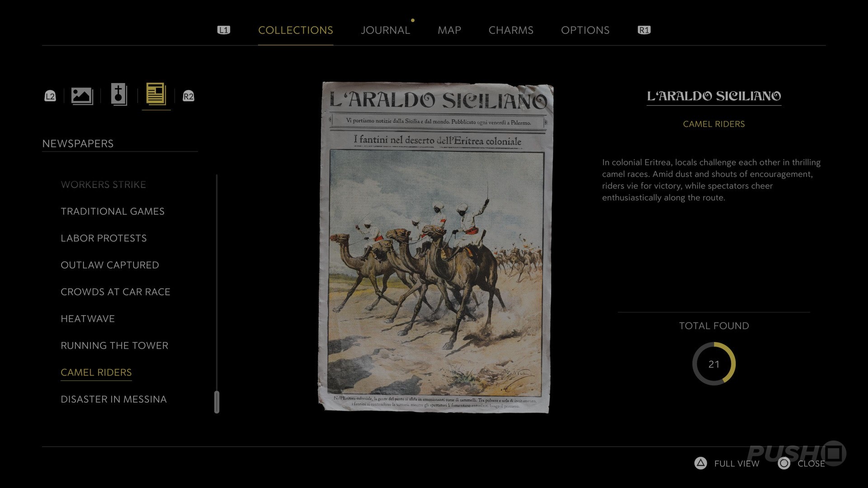Click the L1 previous tab icon
Image resolution: width=868 pixels, height=488 pixels.
pyautogui.click(x=224, y=30)
